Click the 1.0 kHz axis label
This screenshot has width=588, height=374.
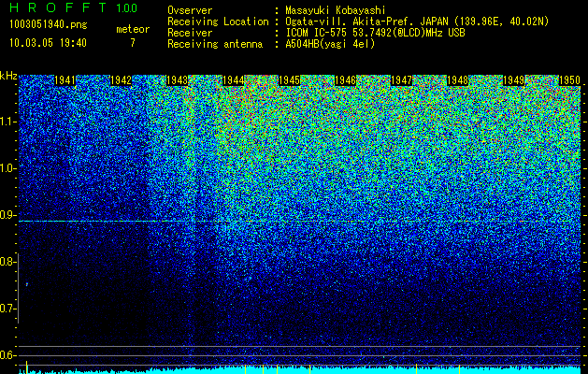point(8,168)
